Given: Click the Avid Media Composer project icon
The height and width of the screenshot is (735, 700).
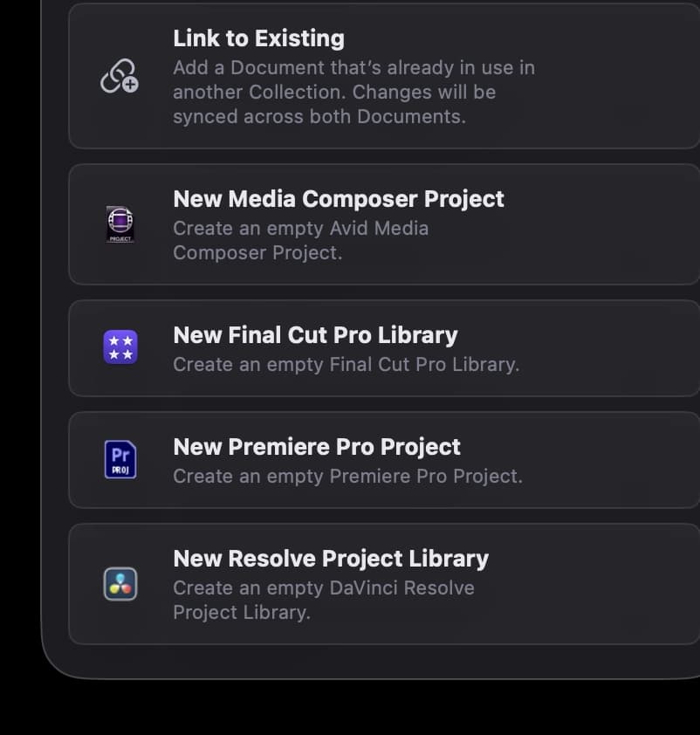Looking at the screenshot, I should pyautogui.click(x=120, y=224).
